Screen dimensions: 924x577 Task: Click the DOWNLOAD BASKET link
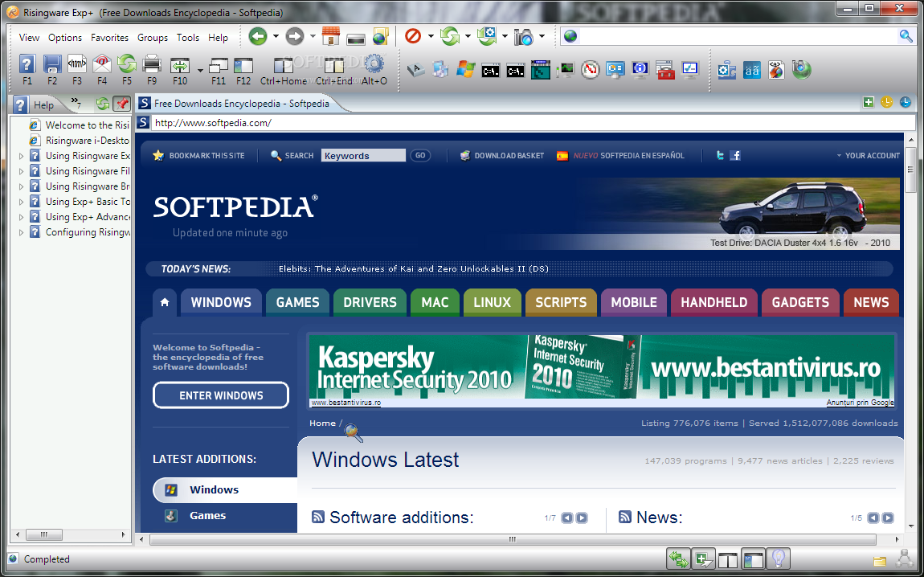(x=502, y=156)
